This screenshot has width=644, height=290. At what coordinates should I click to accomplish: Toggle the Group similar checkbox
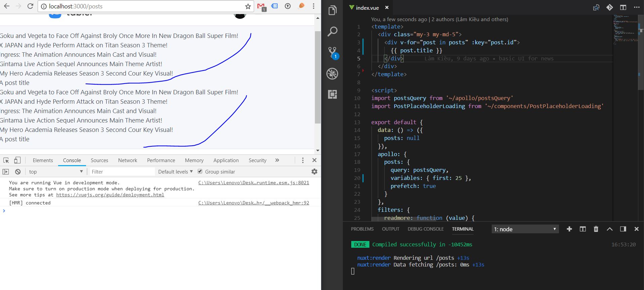200,171
